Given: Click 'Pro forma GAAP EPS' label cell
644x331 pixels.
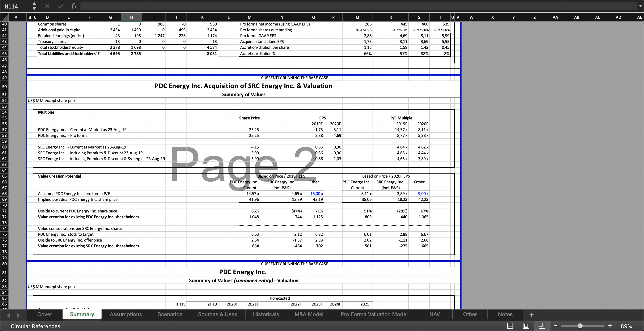Looking at the screenshot, I should pos(258,36).
